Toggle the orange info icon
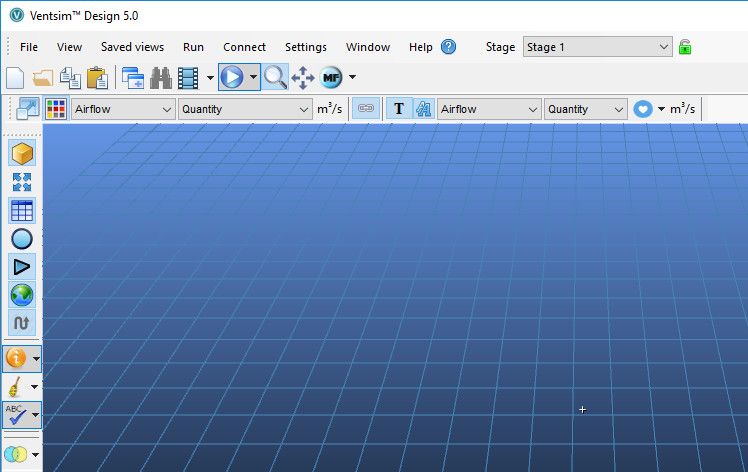Image resolution: width=748 pixels, height=472 pixels. point(16,358)
